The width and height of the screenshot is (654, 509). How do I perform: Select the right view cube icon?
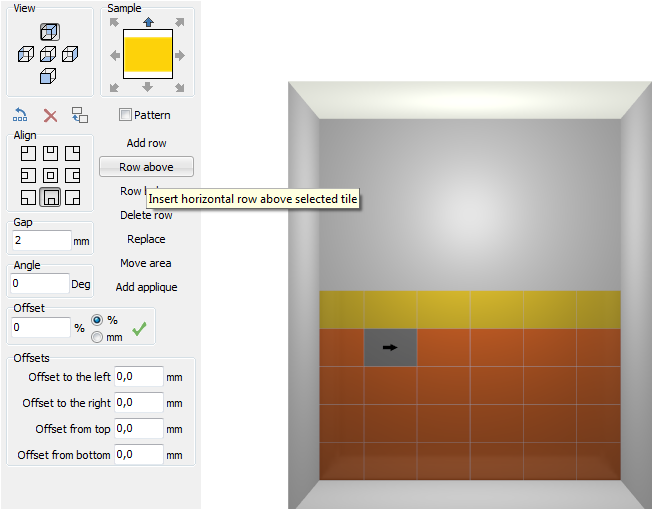70,54
